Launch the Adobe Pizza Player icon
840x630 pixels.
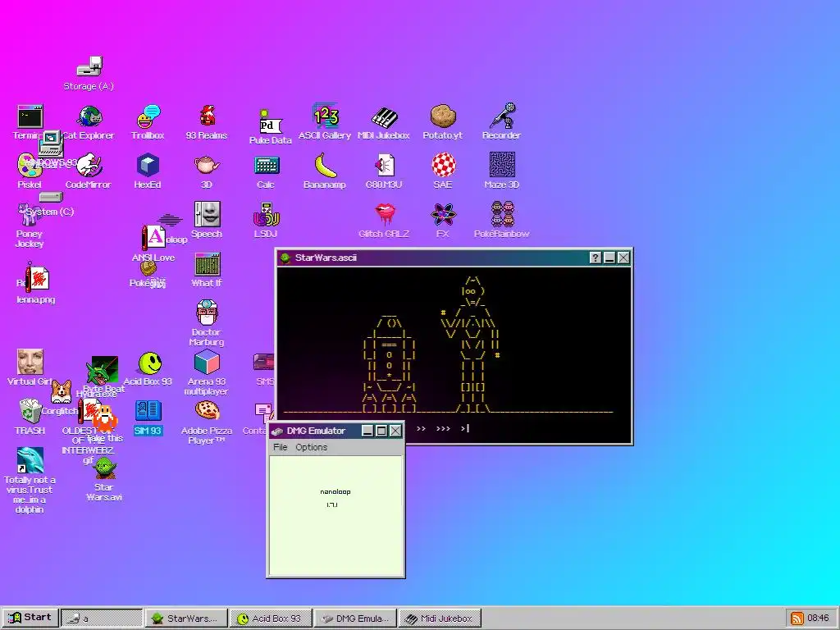tap(208, 411)
